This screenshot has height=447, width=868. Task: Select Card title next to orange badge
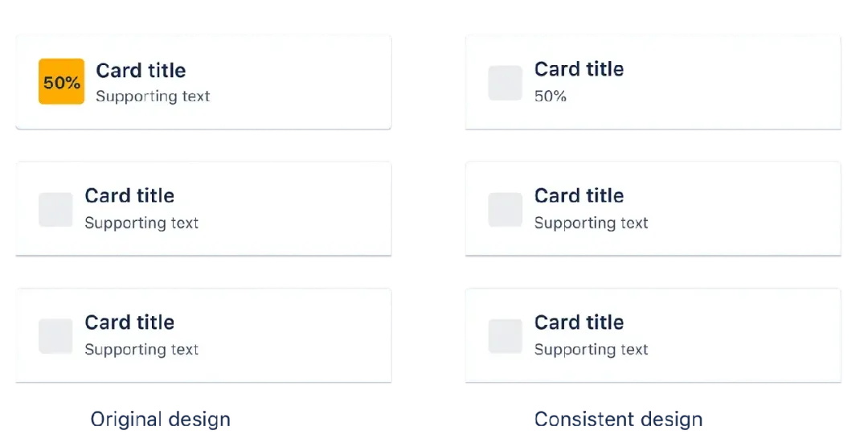(141, 70)
